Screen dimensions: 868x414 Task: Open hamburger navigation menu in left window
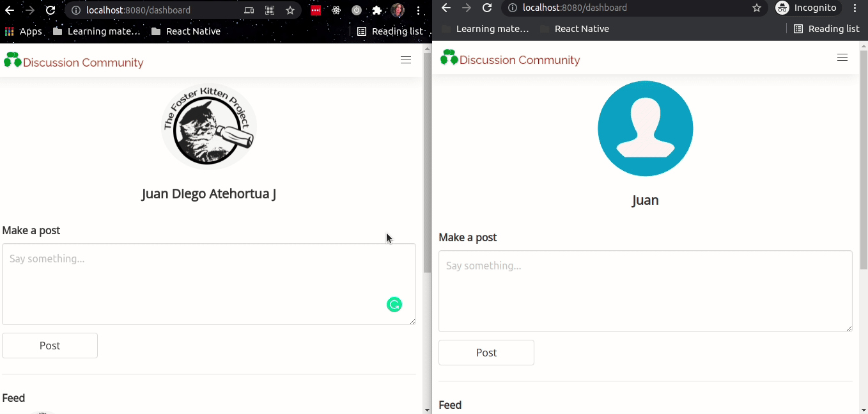click(x=406, y=60)
